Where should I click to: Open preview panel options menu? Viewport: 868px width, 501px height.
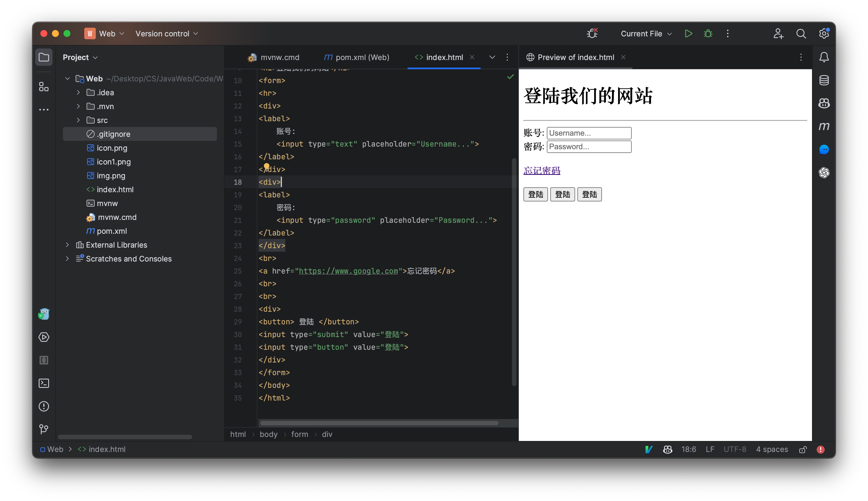pos(801,57)
